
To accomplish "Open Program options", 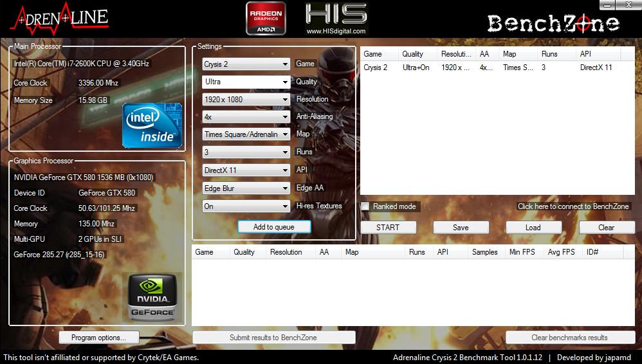I will [x=98, y=338].
